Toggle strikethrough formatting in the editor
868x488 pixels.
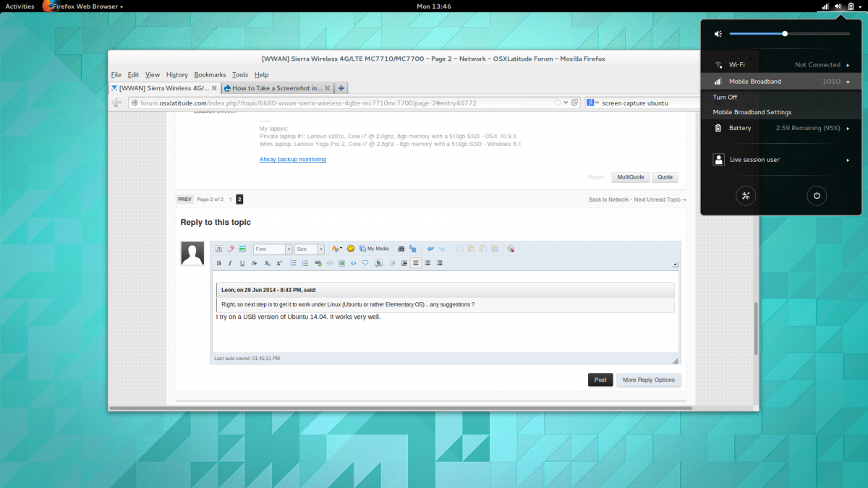pos(254,263)
